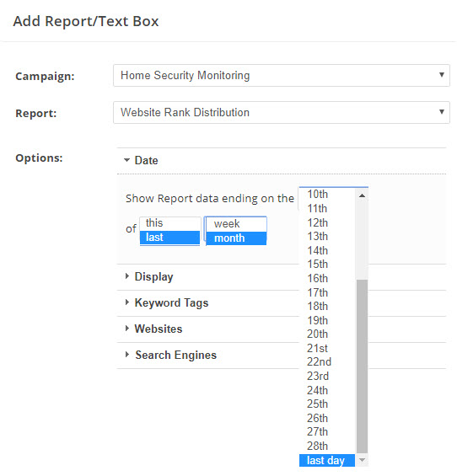The width and height of the screenshot is (457, 476).
Task: Expand the Keyword Tags section
Action: pyautogui.click(x=167, y=302)
